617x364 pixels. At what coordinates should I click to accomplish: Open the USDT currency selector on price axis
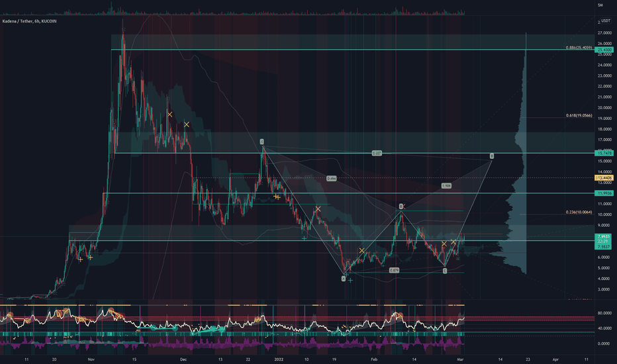(x=605, y=21)
